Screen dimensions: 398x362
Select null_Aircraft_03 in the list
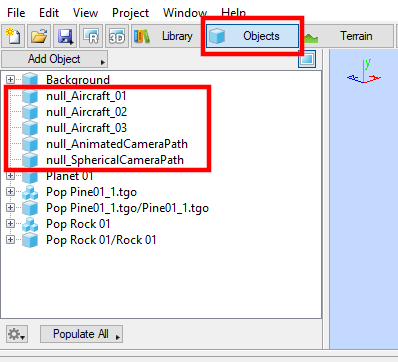click(x=87, y=128)
